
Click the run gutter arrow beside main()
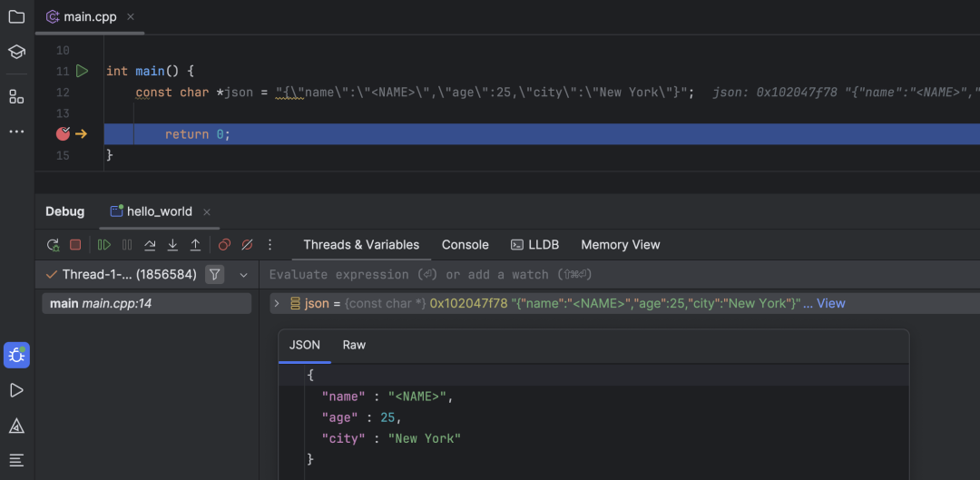[x=82, y=72]
